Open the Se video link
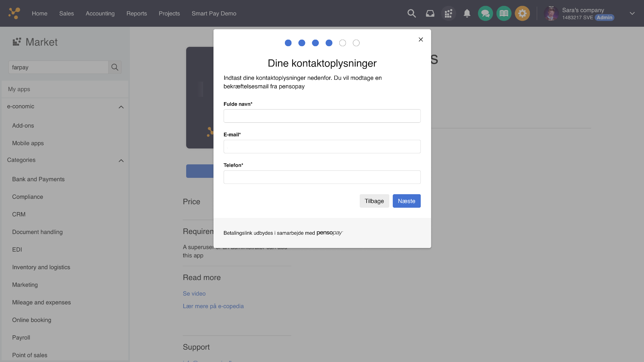The height and width of the screenshot is (362, 644). (194, 293)
